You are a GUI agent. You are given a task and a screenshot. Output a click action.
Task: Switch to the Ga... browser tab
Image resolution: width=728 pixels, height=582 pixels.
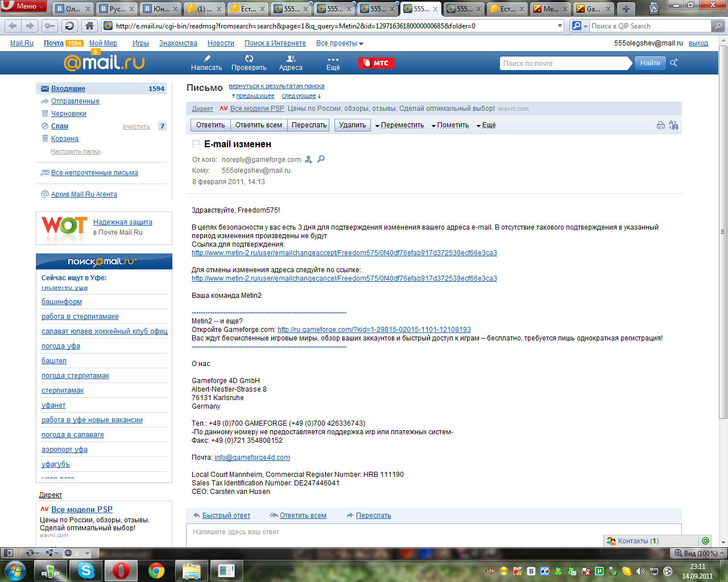point(594,9)
